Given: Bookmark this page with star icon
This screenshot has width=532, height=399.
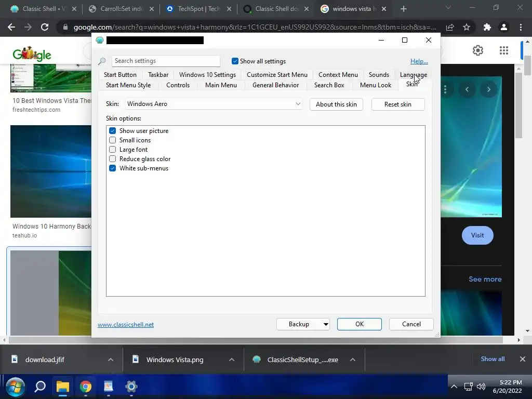Looking at the screenshot, I should tap(467, 27).
